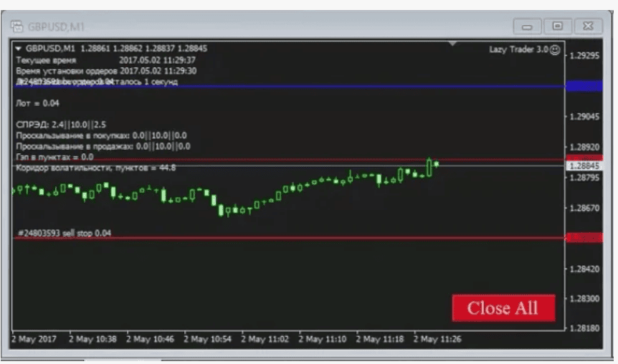Click the chart shift triangle marker at top
Screen dimensions: 618x364
[x=452, y=43]
